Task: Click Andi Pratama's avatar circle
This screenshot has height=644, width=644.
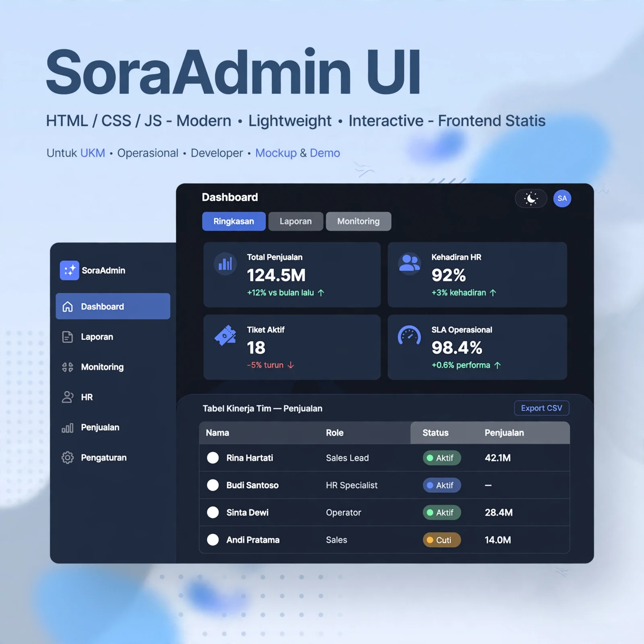Action: pos(213,540)
